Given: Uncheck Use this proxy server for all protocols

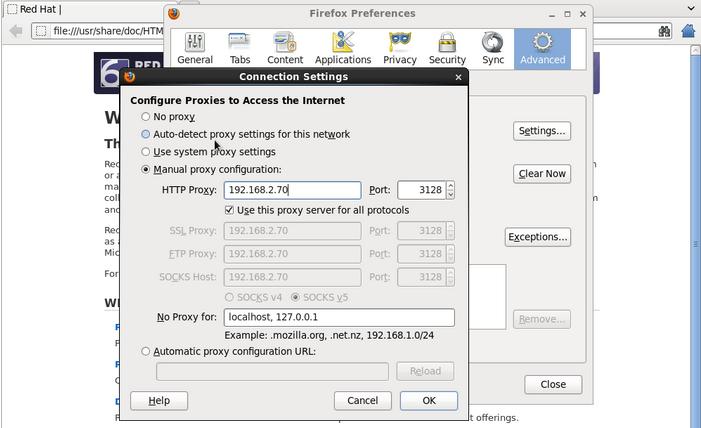Looking at the screenshot, I should (229, 210).
